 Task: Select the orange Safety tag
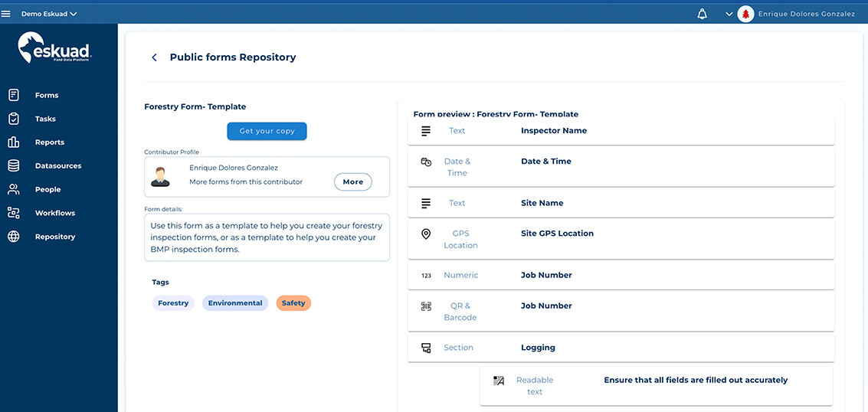pyautogui.click(x=293, y=303)
